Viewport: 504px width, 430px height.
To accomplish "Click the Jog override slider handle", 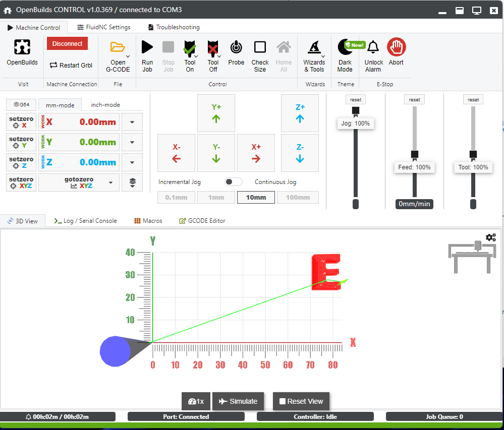I will coord(356,111).
